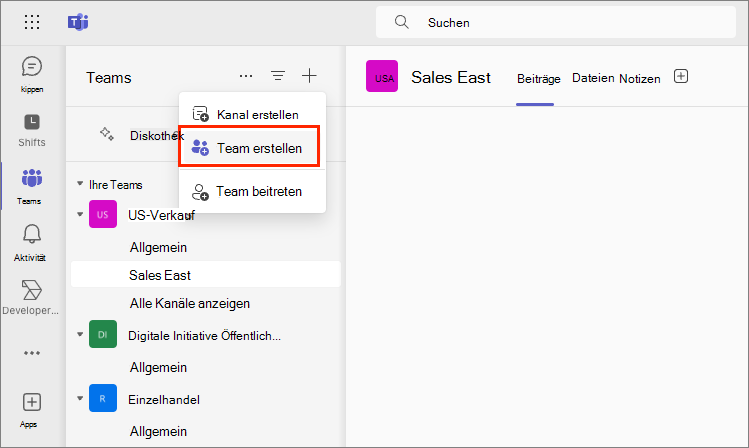Viewport: 749px width, 448px height.
Task: Select Digitale Initiative Öffentlich team name
Action: 204,336
